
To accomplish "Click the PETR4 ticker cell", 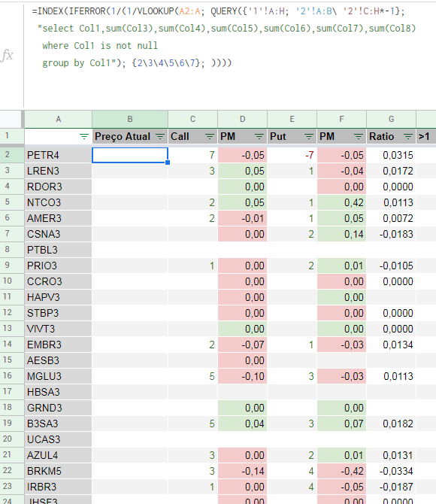I will coord(58,155).
